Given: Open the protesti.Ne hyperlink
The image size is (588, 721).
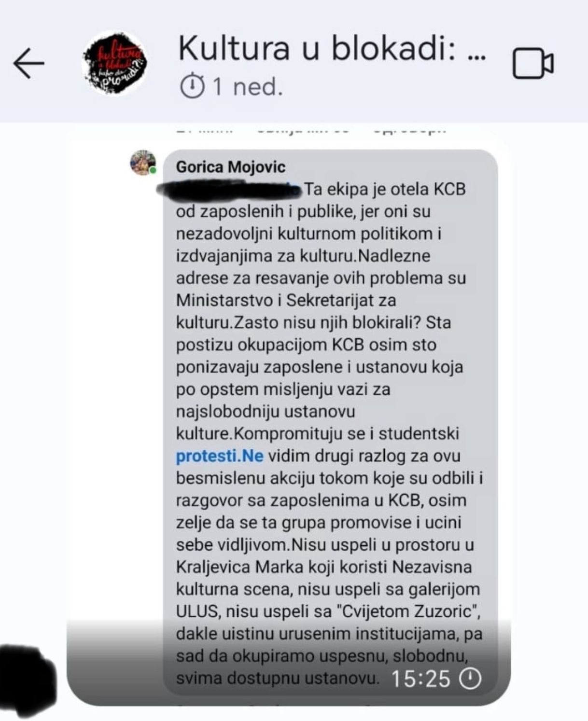Looking at the screenshot, I should [x=220, y=456].
